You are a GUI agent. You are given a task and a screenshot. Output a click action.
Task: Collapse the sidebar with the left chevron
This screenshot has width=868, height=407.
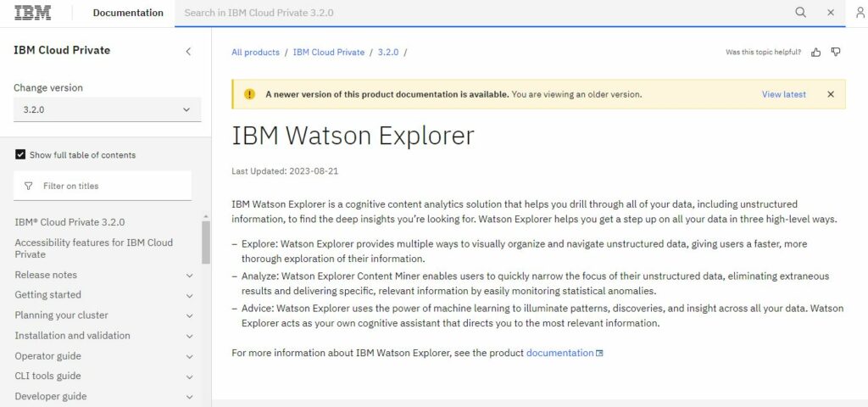click(188, 51)
